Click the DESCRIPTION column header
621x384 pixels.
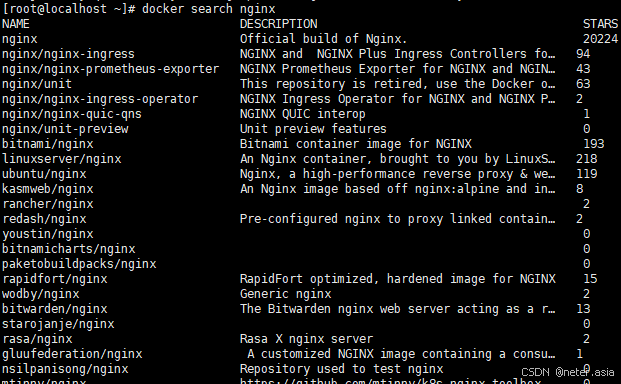pos(278,24)
